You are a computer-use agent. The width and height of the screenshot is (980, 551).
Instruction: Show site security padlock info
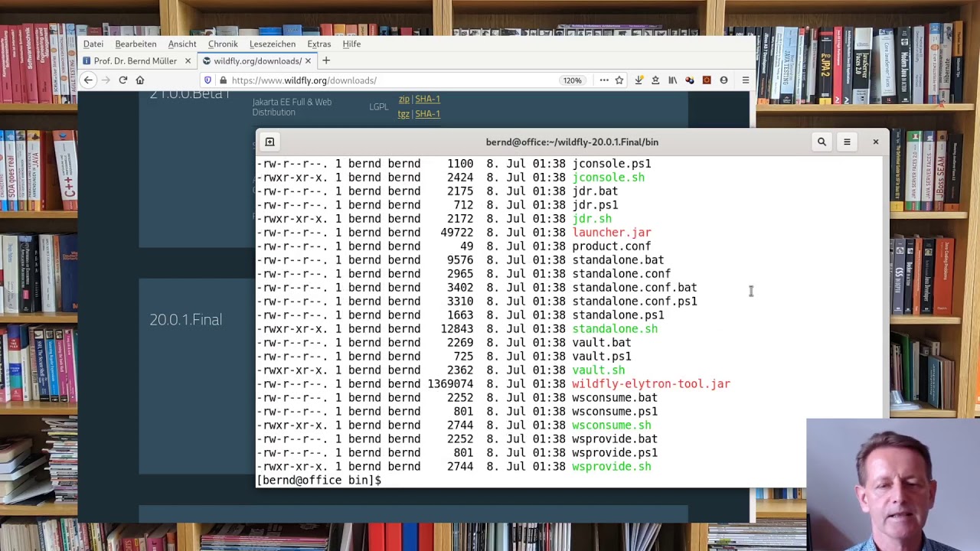[x=223, y=80]
